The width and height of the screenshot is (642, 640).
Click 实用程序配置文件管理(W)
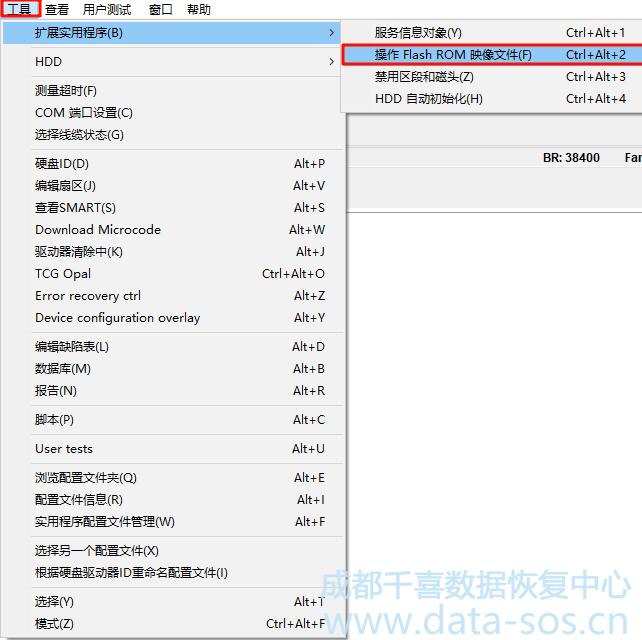105,522
